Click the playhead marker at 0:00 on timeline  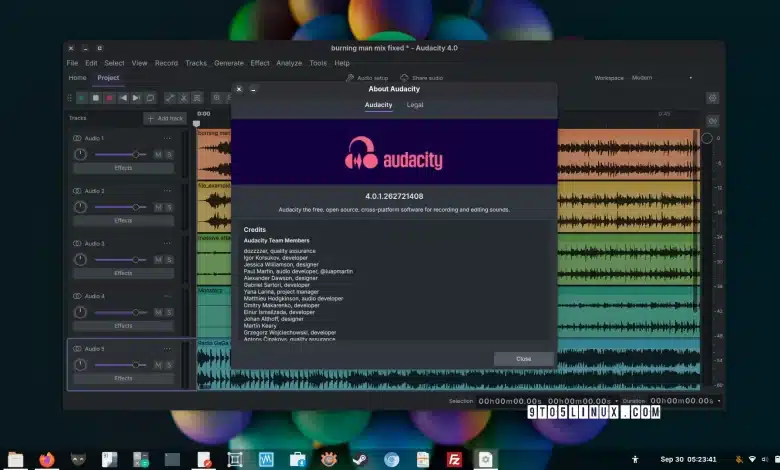point(196,123)
